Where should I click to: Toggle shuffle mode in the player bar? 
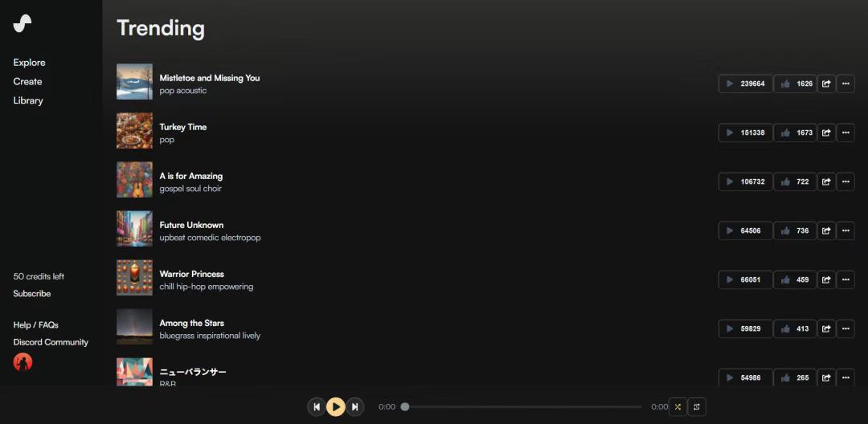678,407
